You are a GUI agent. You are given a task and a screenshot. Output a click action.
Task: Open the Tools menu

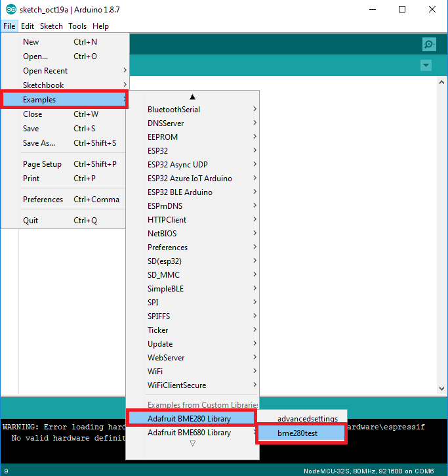pyautogui.click(x=77, y=26)
